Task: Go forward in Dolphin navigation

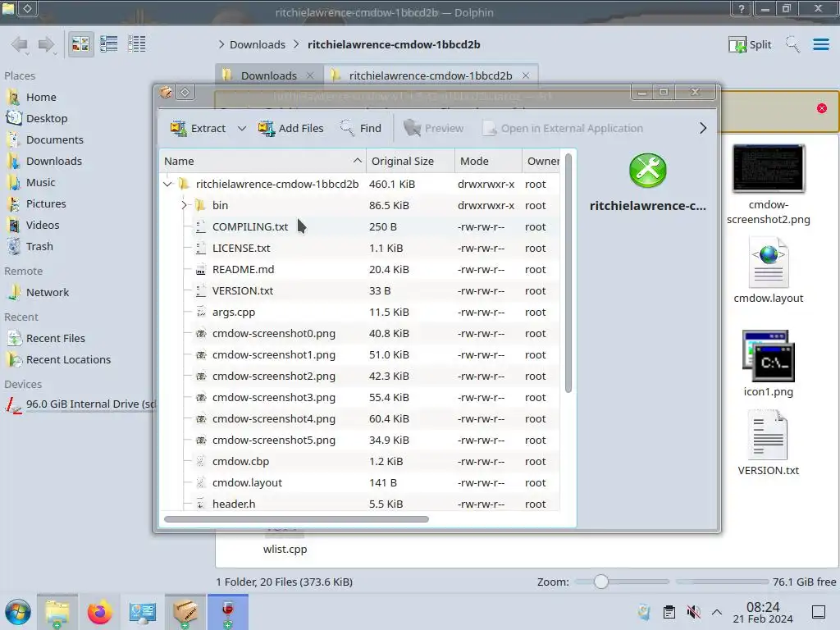Action: tap(47, 44)
